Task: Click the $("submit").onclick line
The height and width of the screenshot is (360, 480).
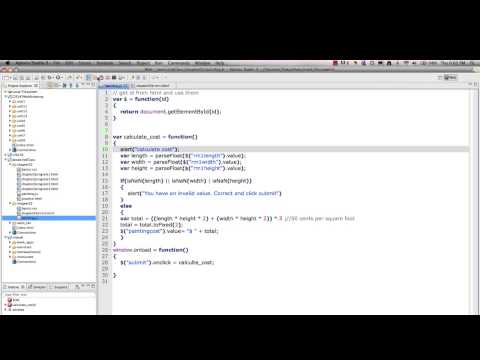Action: coord(167,263)
